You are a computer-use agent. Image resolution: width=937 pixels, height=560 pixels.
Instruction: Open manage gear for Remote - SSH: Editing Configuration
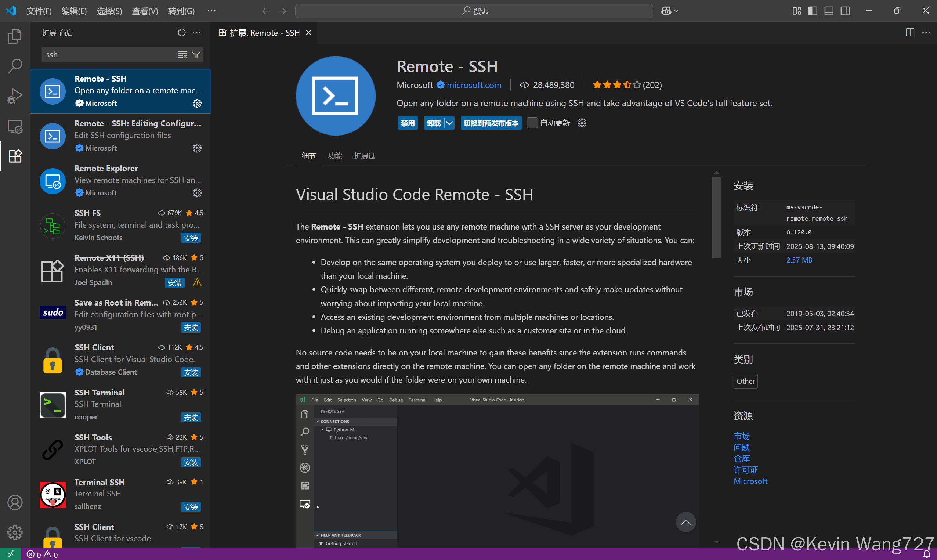(x=197, y=148)
